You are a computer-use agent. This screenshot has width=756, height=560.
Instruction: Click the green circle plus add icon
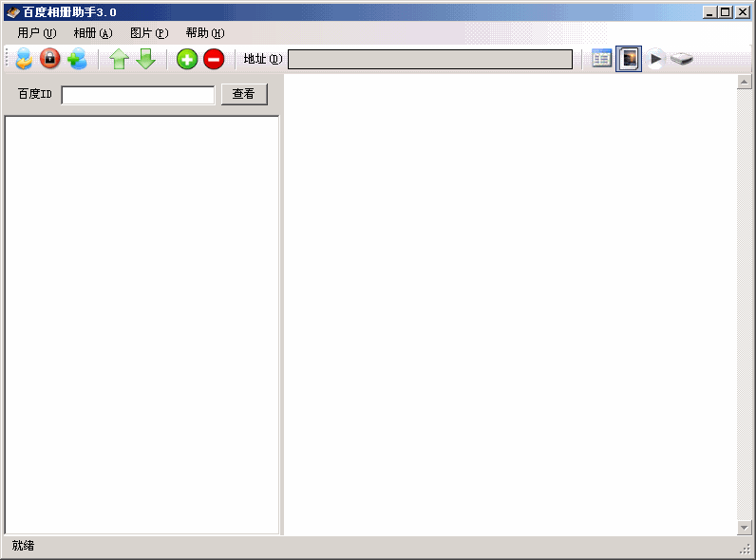(x=187, y=59)
